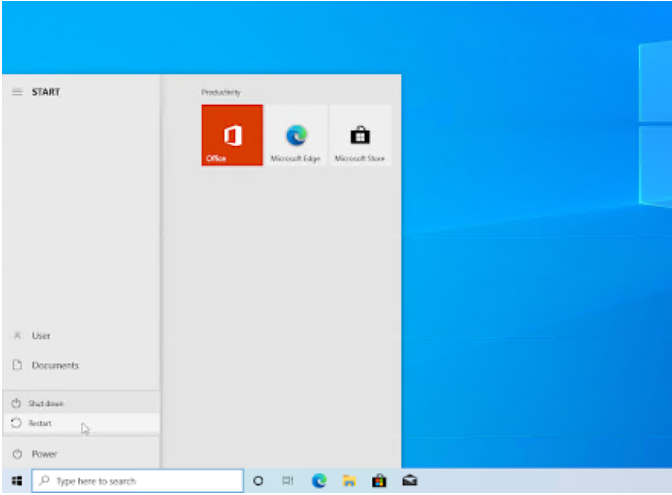Open File Explorer from the taskbar
The image size is (672, 495).
click(349, 481)
